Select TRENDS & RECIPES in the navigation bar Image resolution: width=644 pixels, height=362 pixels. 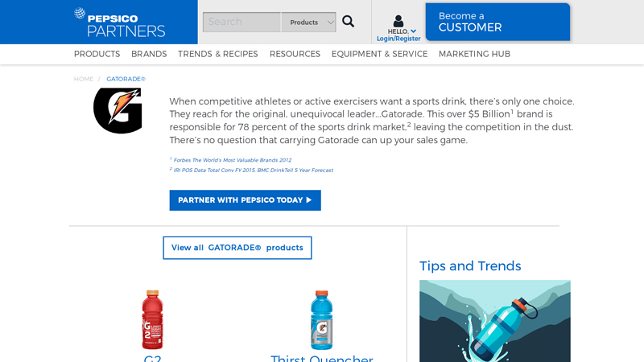[217, 54]
